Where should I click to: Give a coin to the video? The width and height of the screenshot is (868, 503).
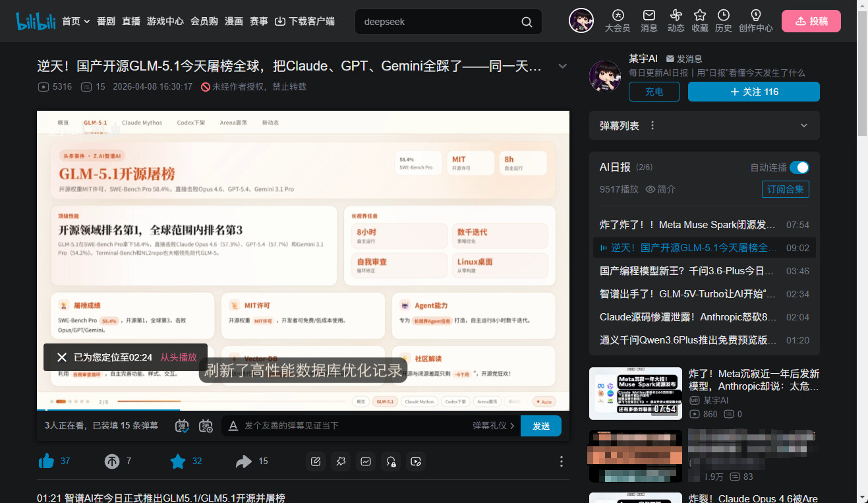coord(112,461)
